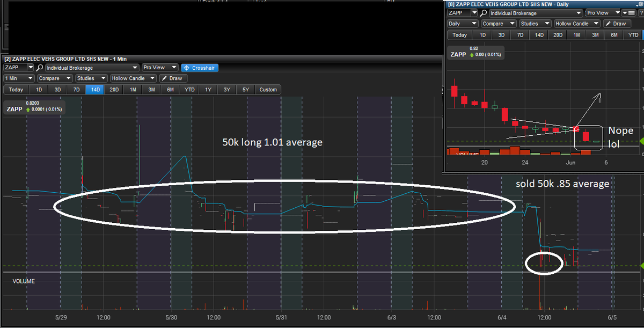Open the Daily interval dropdown

point(462,24)
